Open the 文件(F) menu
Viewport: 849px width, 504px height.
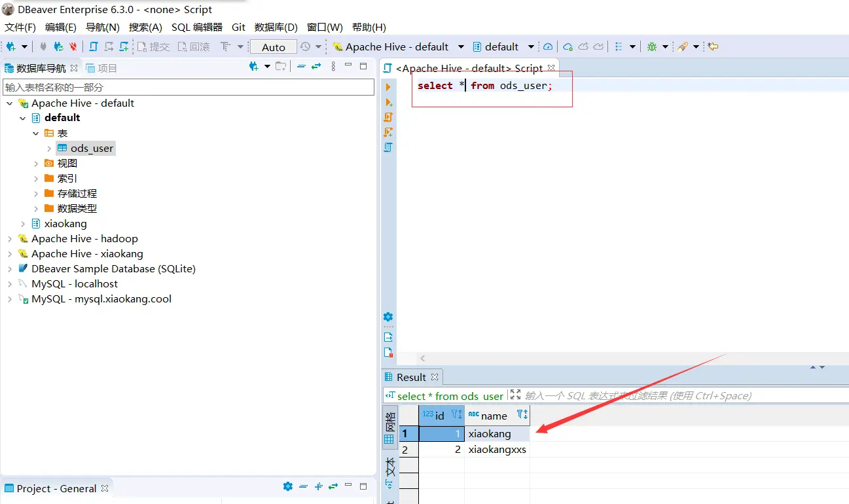(x=20, y=27)
